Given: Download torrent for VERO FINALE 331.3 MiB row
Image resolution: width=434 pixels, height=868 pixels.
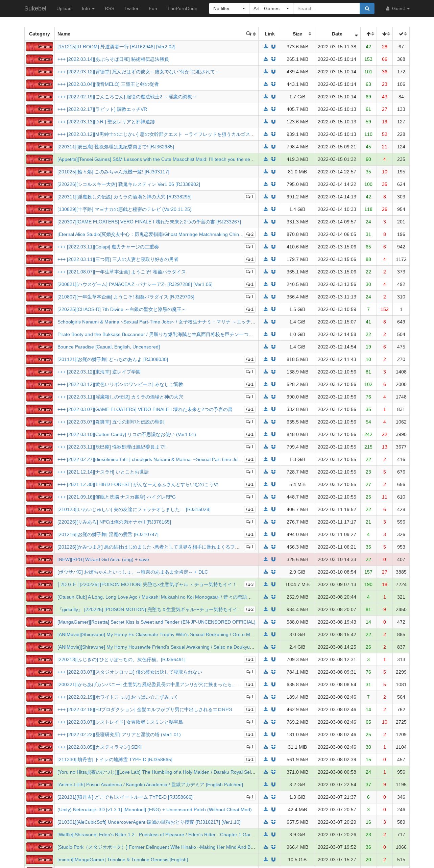Looking at the screenshot, I should click(266, 222).
